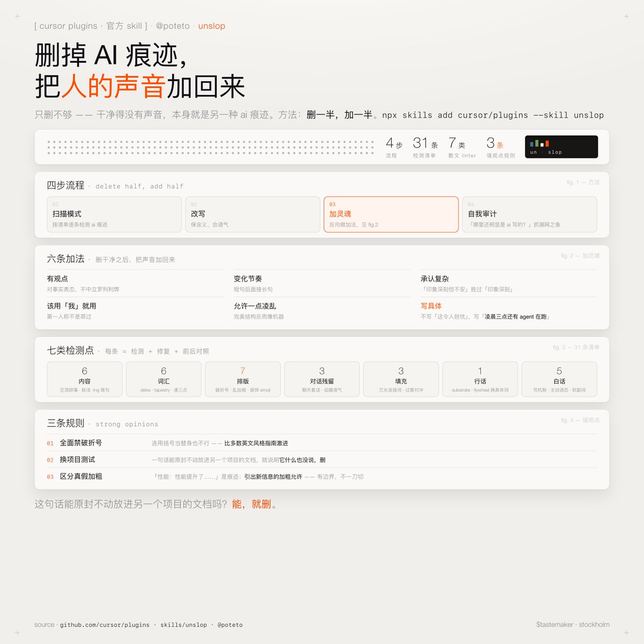Select highlighted step card 03 '加灵魂'
This screenshot has width=644, height=644.
coord(391,215)
